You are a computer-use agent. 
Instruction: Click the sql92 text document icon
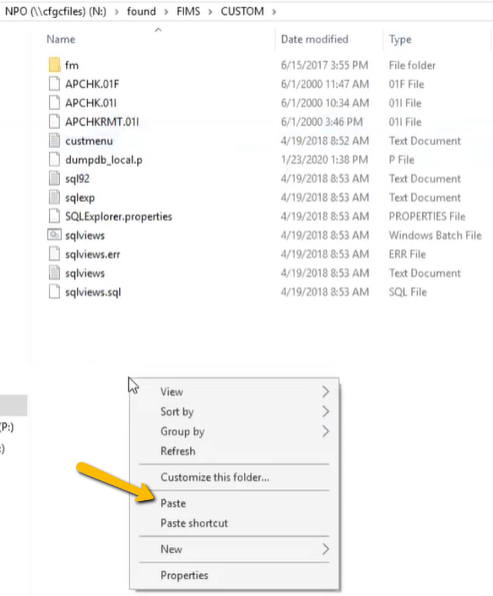pos(54,178)
